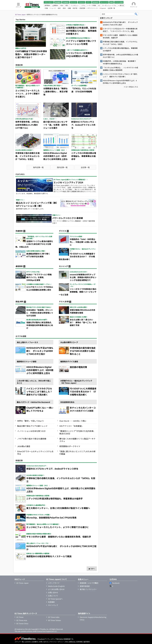Select インタビュー menu item
Viewport: 152px width, 644px height.
pos(75,5)
